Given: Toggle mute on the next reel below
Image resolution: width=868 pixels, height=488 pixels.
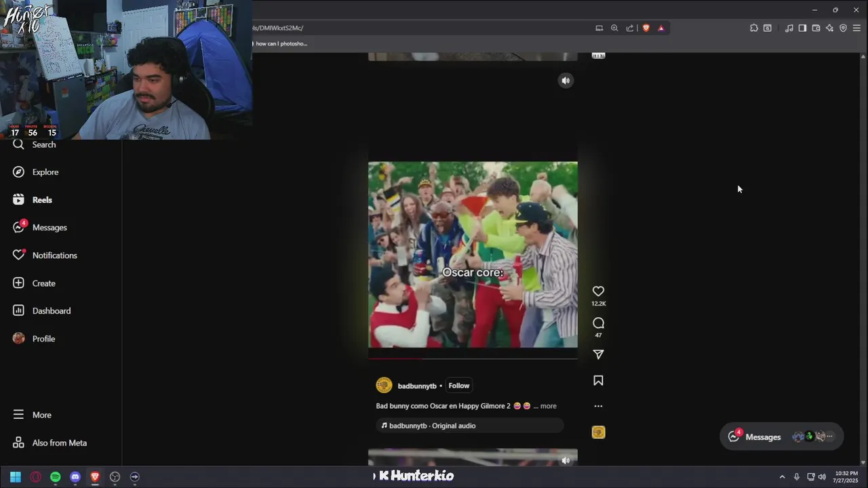Looking at the screenshot, I should (x=566, y=460).
